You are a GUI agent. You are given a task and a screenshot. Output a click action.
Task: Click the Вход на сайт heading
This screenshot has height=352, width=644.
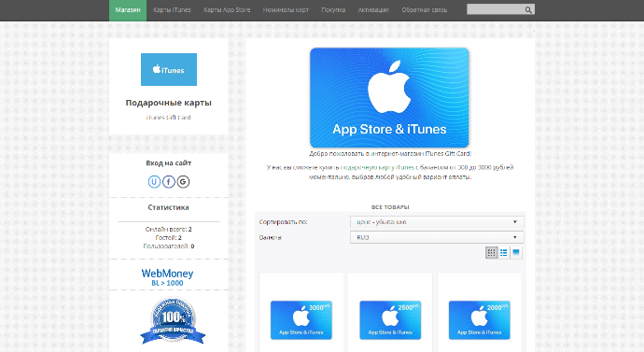pos(169,163)
